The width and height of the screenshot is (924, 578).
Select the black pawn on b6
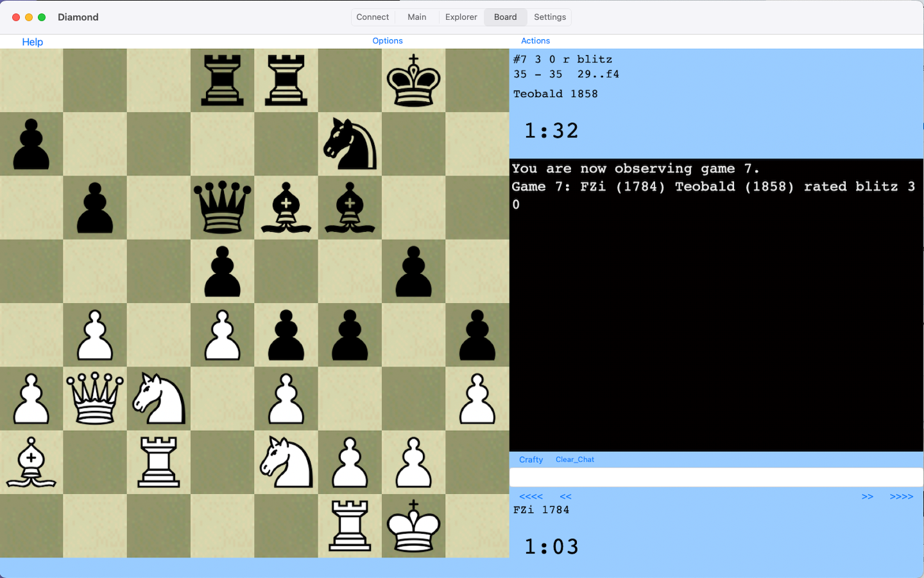click(x=95, y=207)
